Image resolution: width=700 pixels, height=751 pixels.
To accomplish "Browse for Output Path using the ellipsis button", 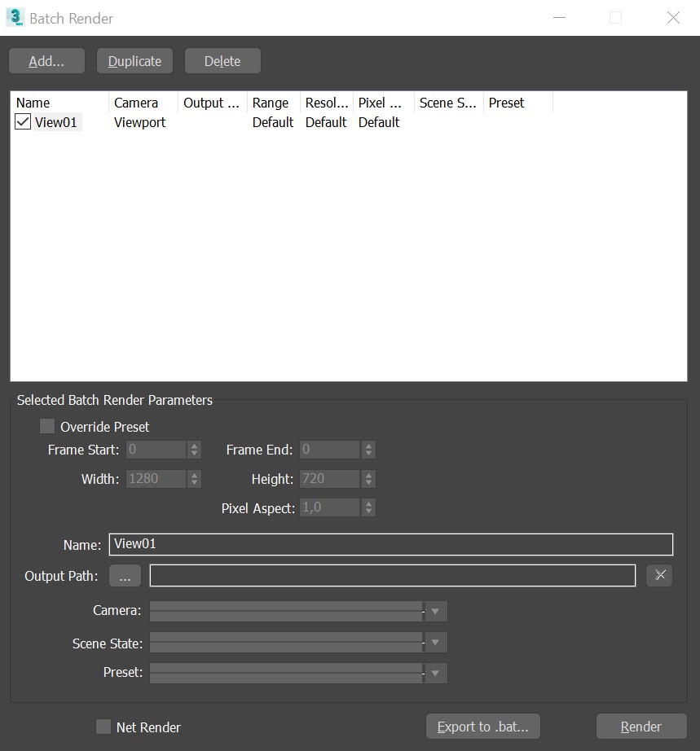I will [125, 575].
